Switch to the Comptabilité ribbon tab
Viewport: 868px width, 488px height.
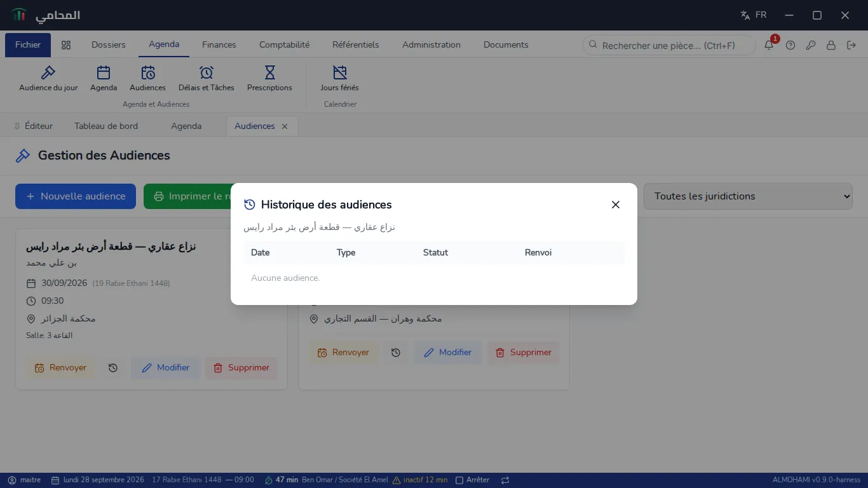[284, 44]
